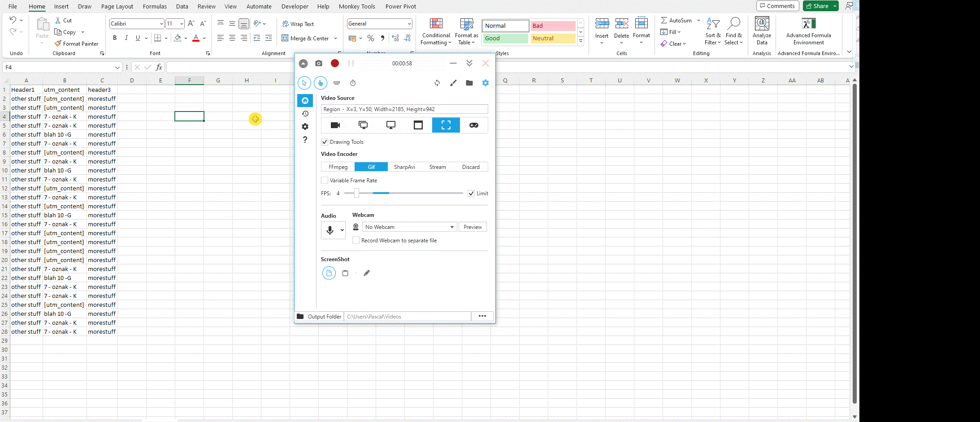980x422 pixels.
Task: Click the Excel Share button
Action: (817, 6)
